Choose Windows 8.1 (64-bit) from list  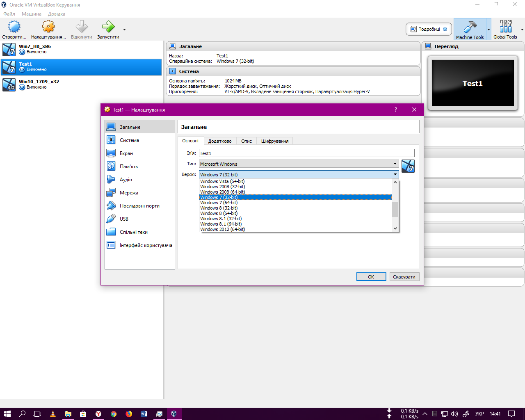(x=221, y=224)
